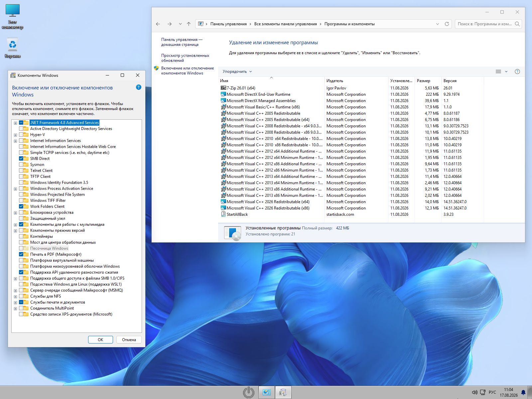Expand 'Компоненты для работы с мультимедиа' node
The height and width of the screenshot is (399, 532).
pyautogui.click(x=15, y=225)
